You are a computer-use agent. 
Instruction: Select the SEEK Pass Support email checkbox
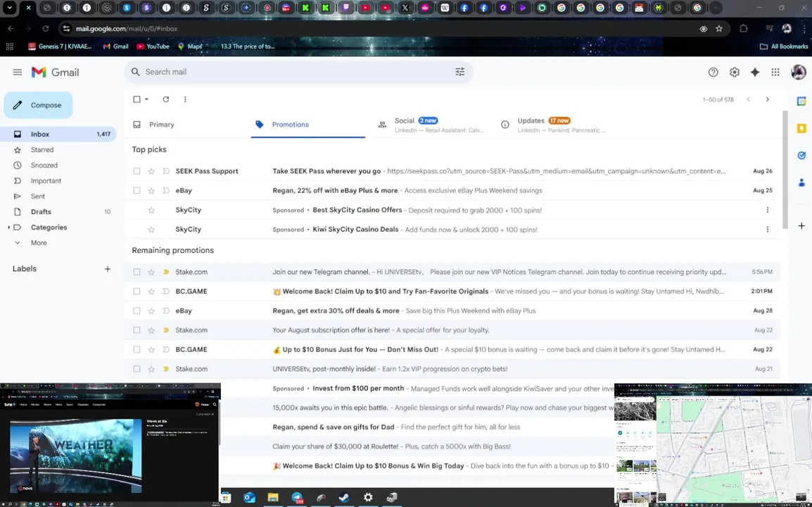pos(137,171)
